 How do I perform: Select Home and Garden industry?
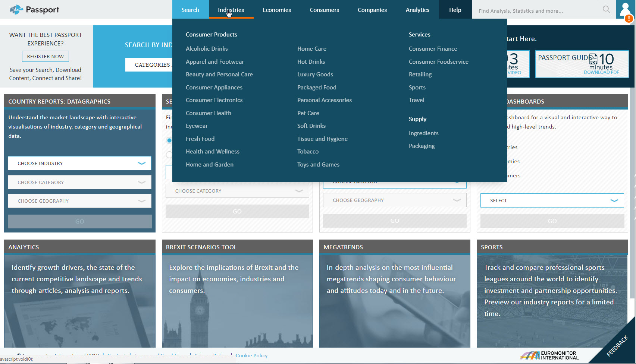tap(210, 165)
